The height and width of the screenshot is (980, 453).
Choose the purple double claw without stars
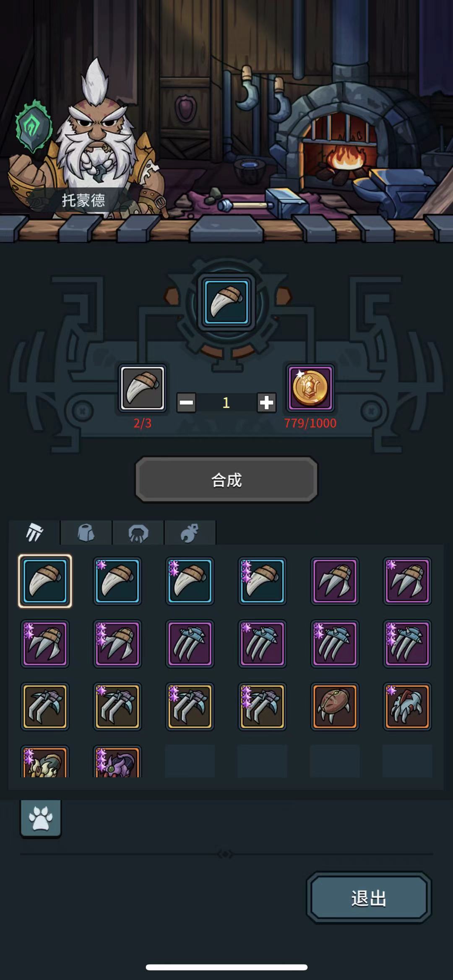(x=335, y=581)
